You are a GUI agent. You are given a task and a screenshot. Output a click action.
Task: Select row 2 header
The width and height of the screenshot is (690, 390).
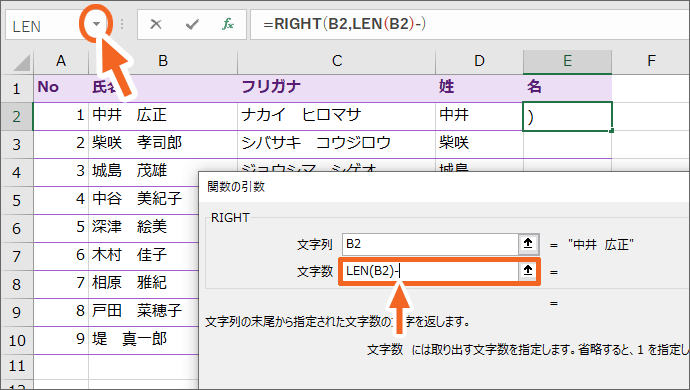(17, 116)
